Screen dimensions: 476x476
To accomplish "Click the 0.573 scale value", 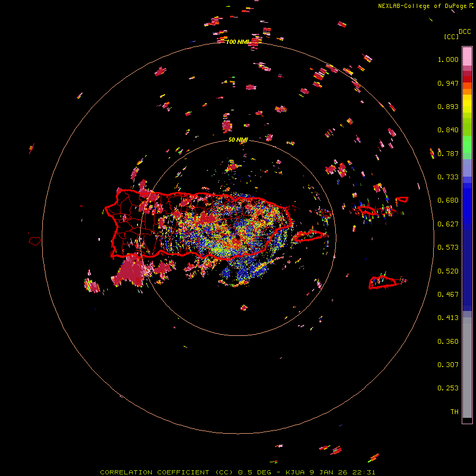I will tap(448, 248).
